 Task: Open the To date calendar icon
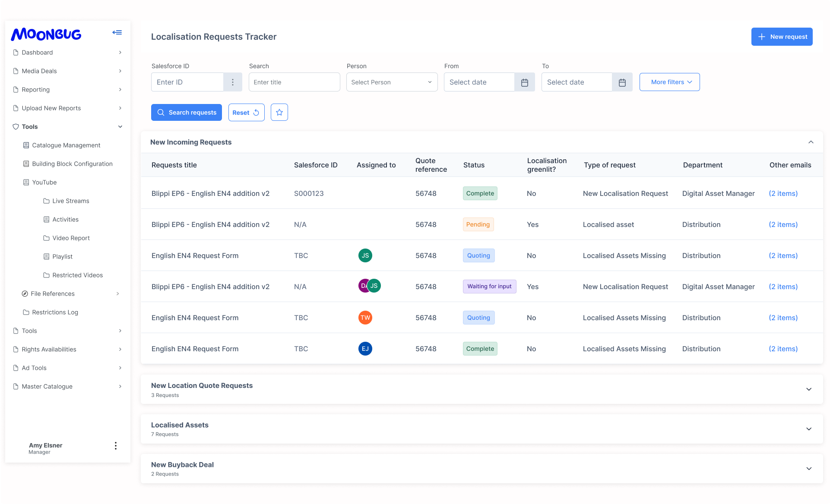click(622, 82)
